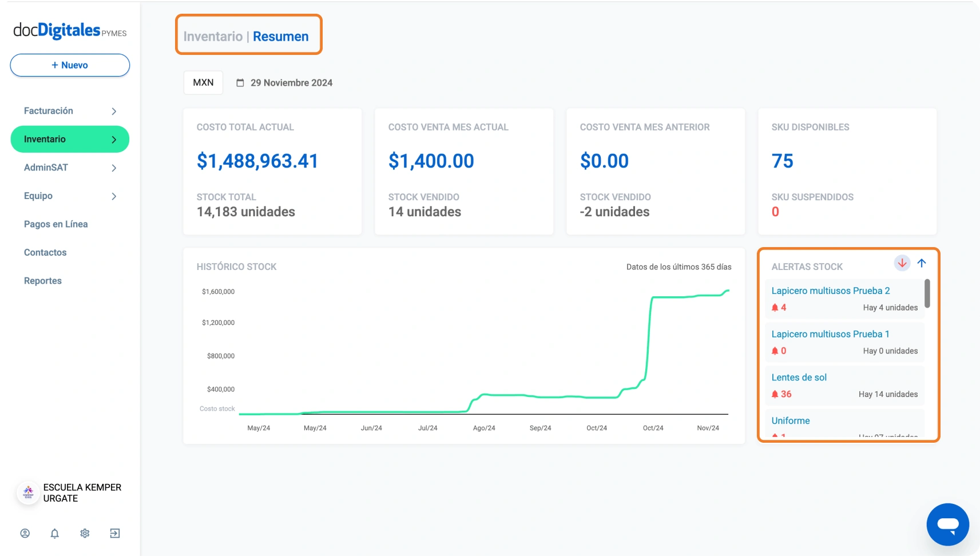Open Lapicero multiusos Prueba 2 alert link
The image size is (980, 556).
(831, 291)
